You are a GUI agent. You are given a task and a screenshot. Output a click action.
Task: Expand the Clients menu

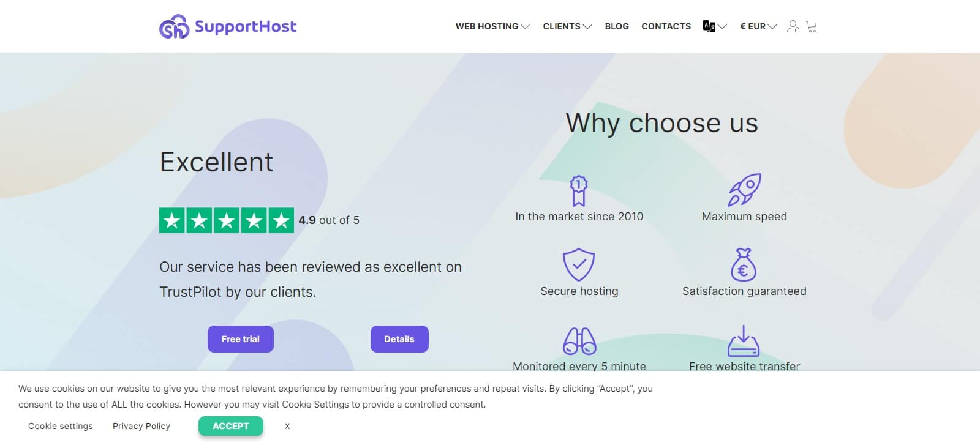567,26
